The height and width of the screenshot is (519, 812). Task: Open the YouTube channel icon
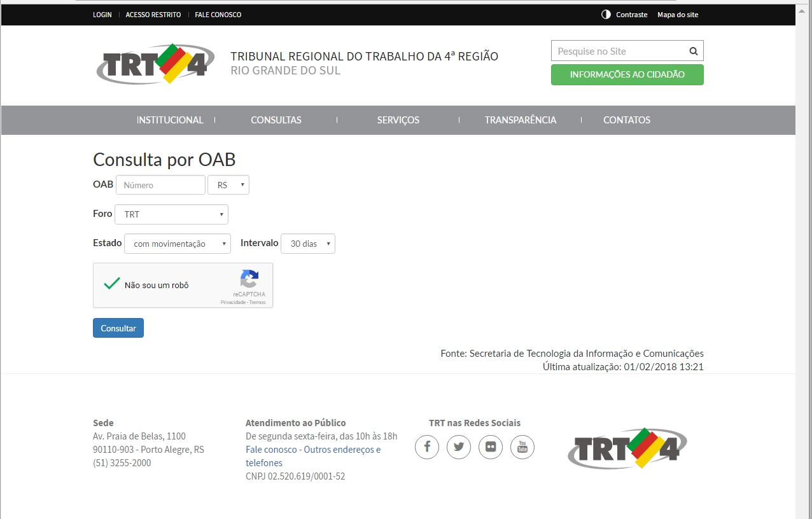[522, 446]
